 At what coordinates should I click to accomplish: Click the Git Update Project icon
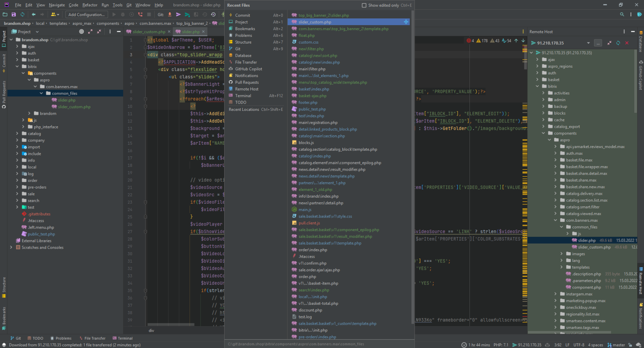pyautogui.click(x=170, y=14)
